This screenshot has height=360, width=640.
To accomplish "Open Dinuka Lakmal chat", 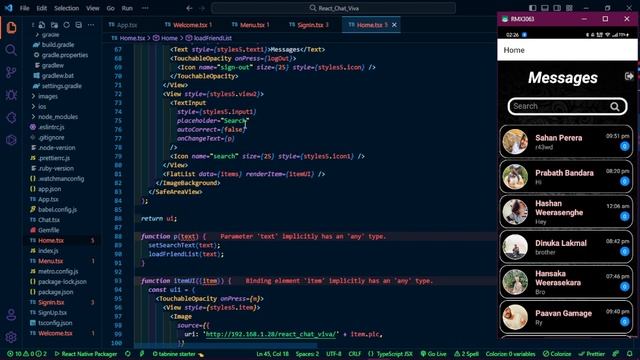I will coord(566,247).
